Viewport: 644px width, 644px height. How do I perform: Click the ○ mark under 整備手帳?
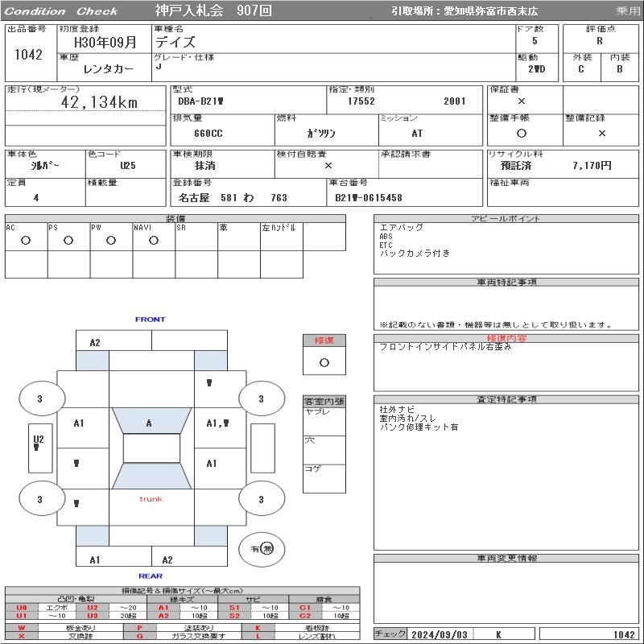coord(522,133)
